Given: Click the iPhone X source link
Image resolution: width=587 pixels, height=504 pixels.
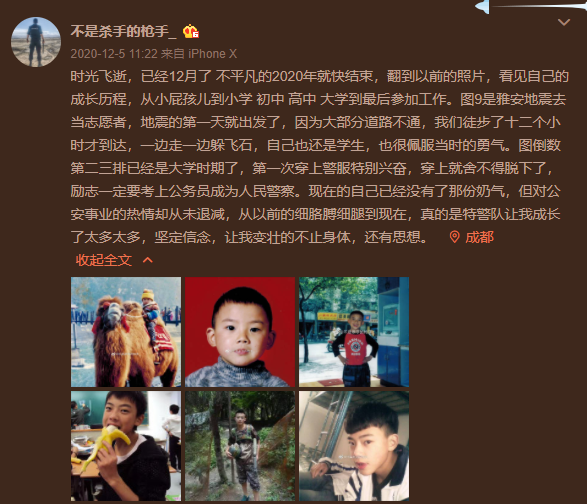Looking at the screenshot, I should 213,54.
